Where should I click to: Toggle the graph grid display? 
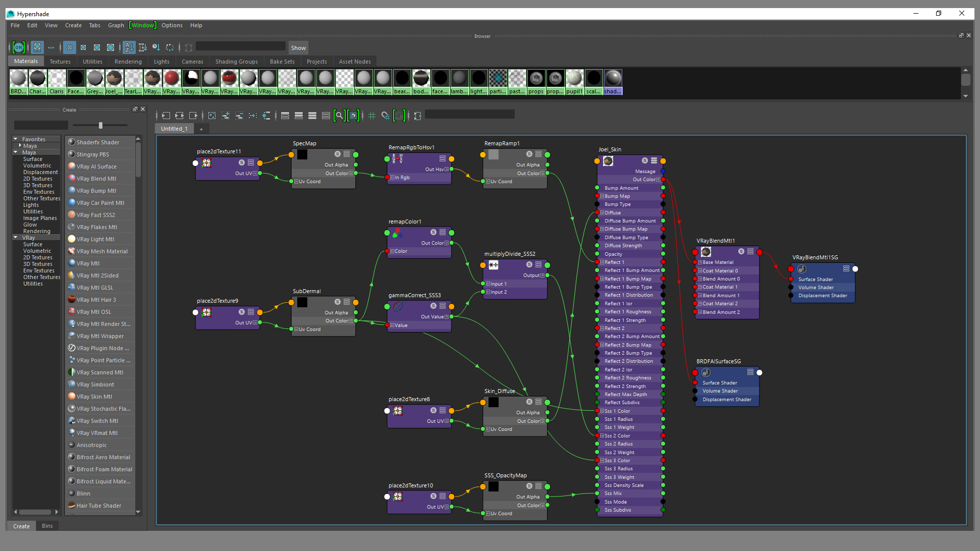pyautogui.click(x=372, y=116)
